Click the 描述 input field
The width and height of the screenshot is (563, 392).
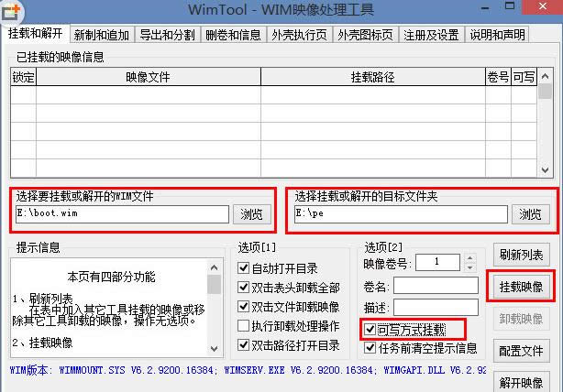[436, 308]
